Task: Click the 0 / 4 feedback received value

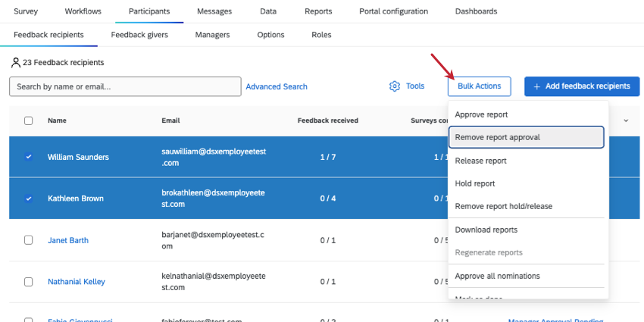Action: (x=328, y=199)
